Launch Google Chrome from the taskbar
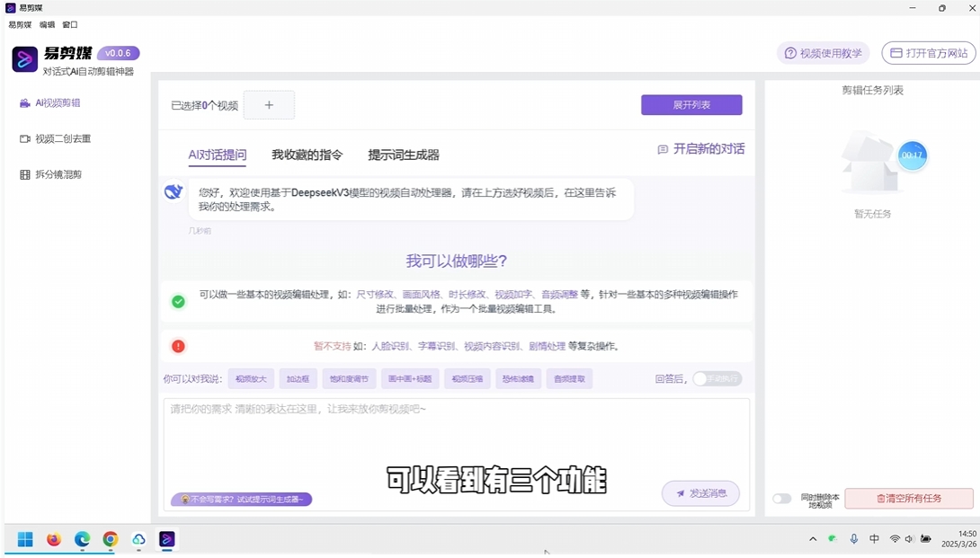980x558 pixels. 111,539
